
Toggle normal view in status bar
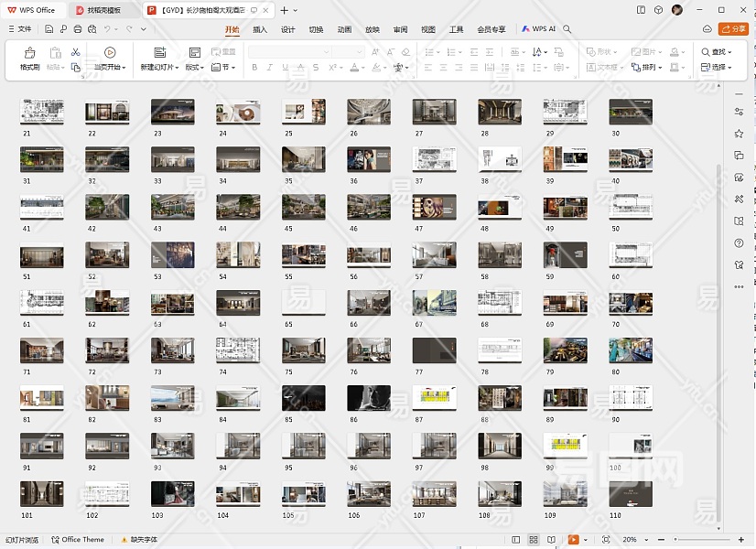click(516, 540)
